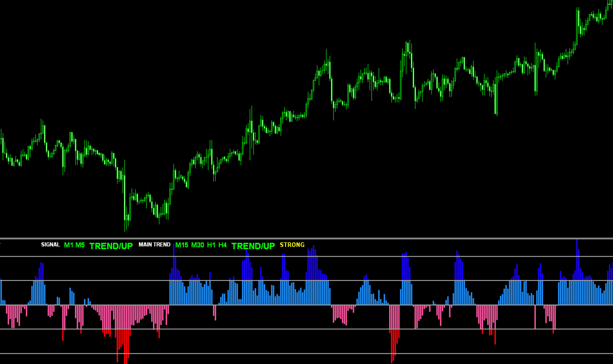The width and height of the screenshot is (613, 364).
Task: Click the SIGNAL label in indicator panel
Action: 50,245
